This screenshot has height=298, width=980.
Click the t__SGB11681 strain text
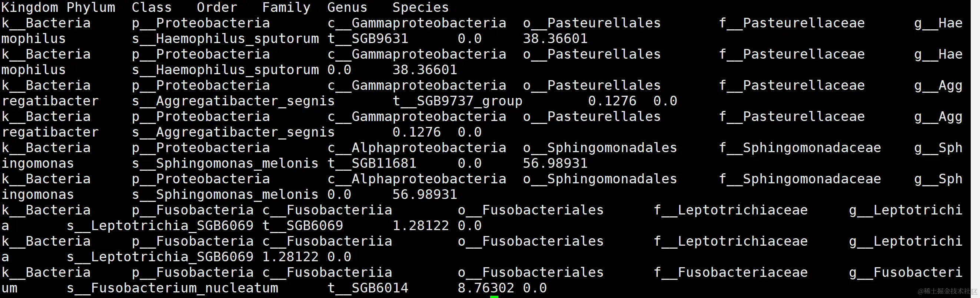[372, 164]
